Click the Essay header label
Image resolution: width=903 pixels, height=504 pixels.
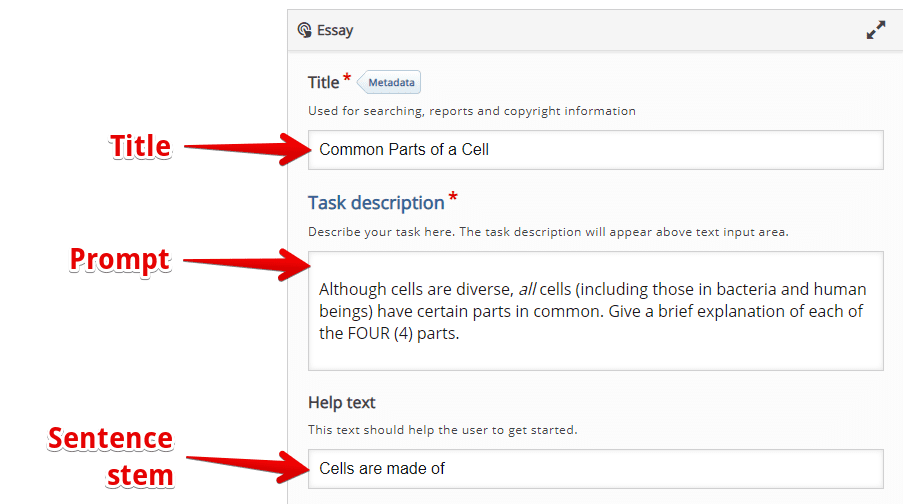pos(335,31)
